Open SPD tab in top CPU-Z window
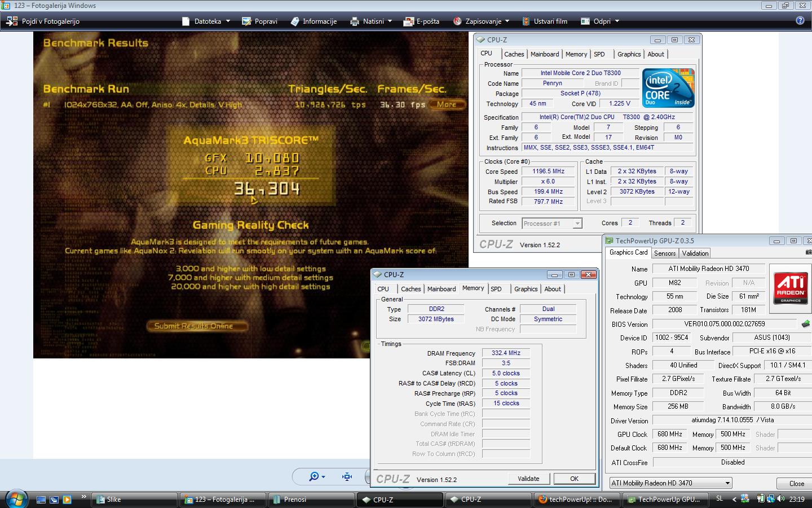Screen dimensions: 812x508 point(599,54)
